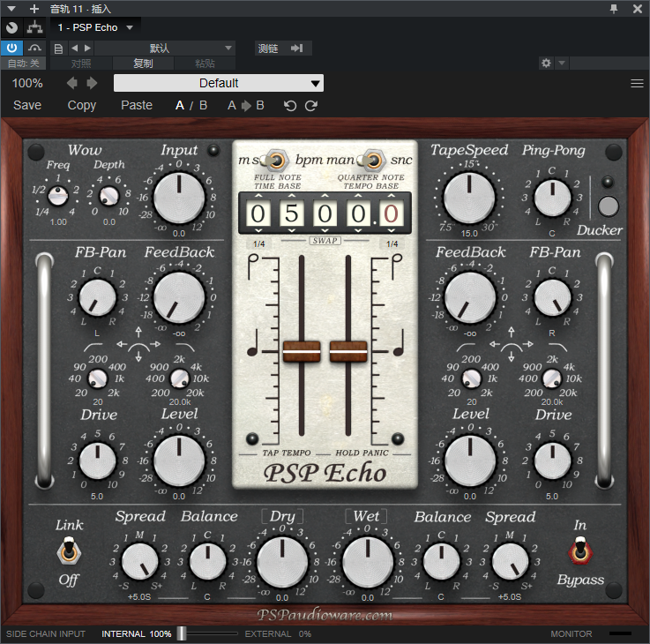This screenshot has width=650, height=644.
Task: Increase first digit of delay display
Action: 258,195
